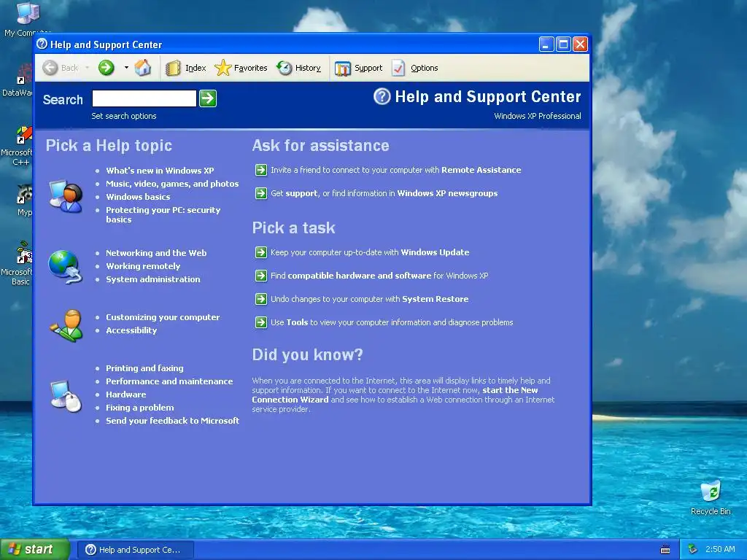Open System administration topic
The width and height of the screenshot is (747, 560).
point(153,279)
